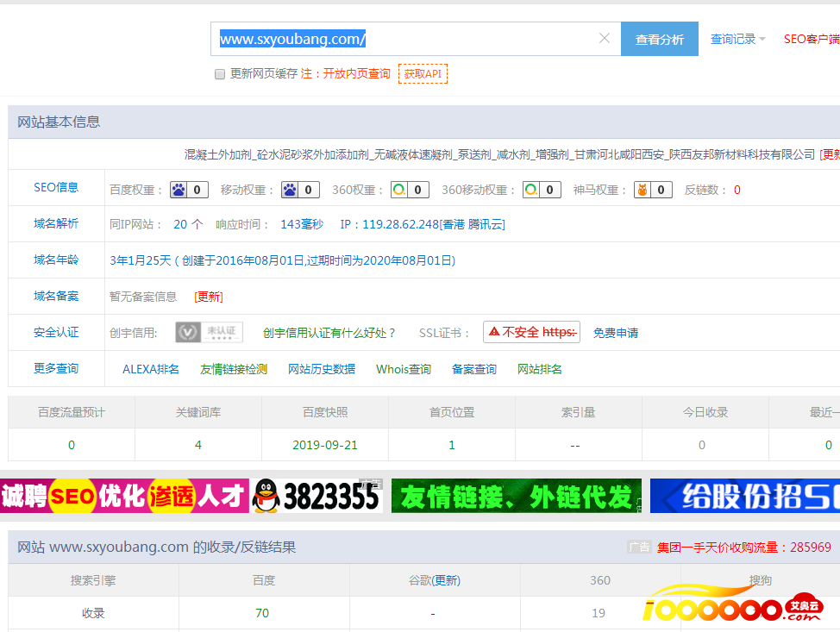This screenshot has height=632, width=840.
Task: Select the 更多查询 row label
Action: click(56, 368)
